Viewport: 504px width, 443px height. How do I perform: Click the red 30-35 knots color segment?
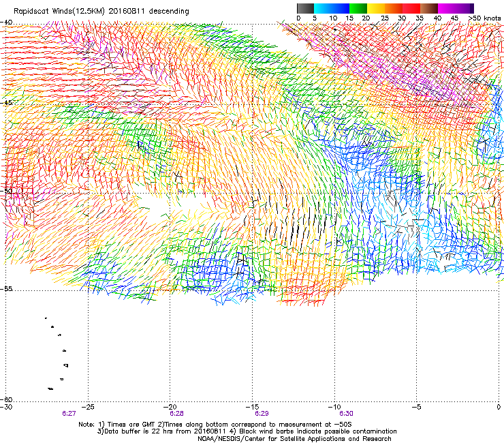(411, 8)
